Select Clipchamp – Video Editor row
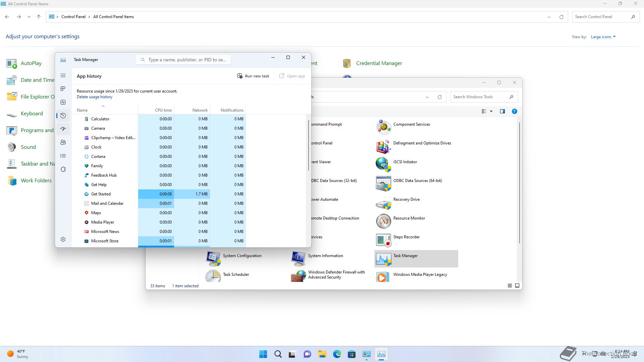Screen dimensions: 644x362 (x=158, y=138)
